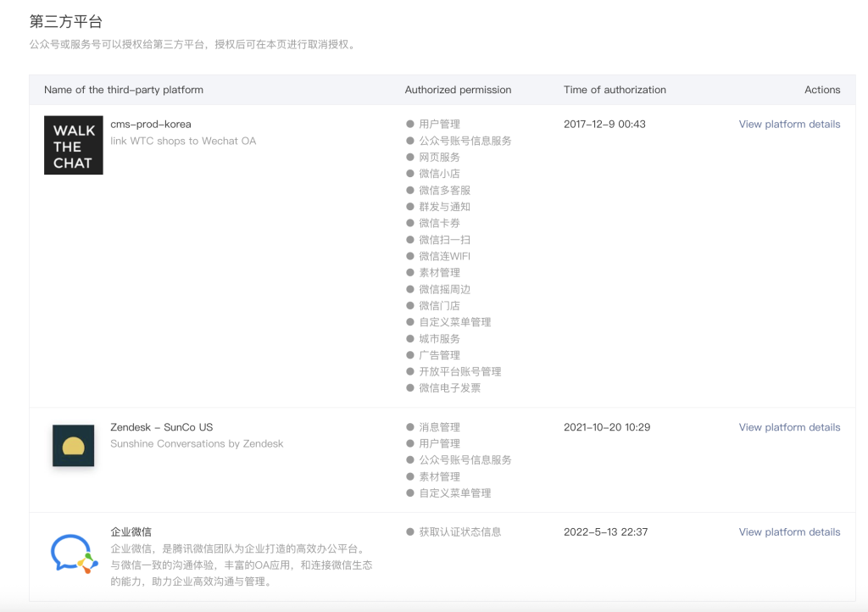Click the 消息管理 permission under Zendesk
Viewport: 868px width, 612px height.
(x=439, y=427)
